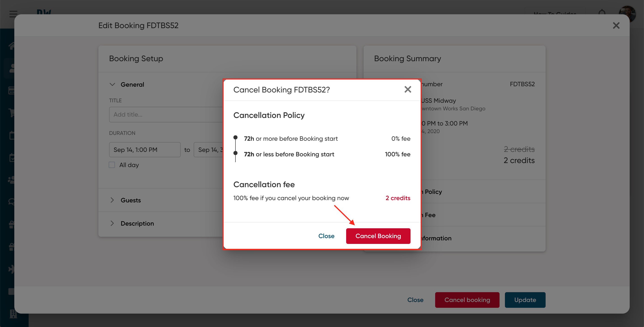Viewport: 644px width, 327px height.
Task: Click the 'Booking Summary' heading
Action: (407, 59)
